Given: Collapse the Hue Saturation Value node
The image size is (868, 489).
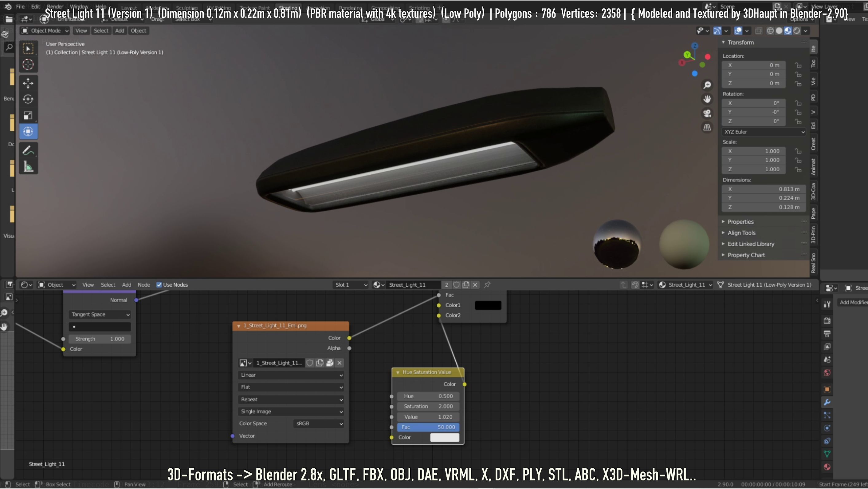Looking at the screenshot, I should pyautogui.click(x=398, y=372).
